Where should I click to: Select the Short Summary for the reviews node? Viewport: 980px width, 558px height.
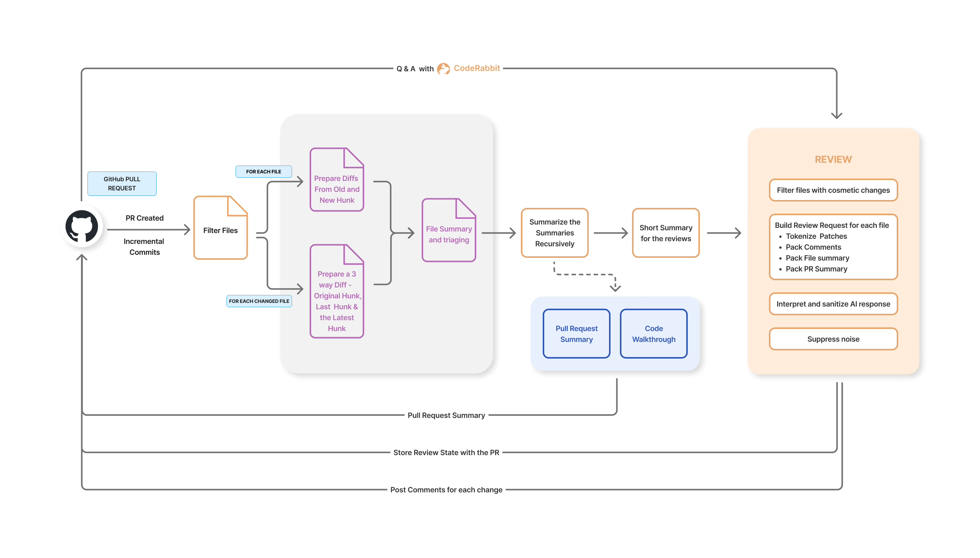tap(665, 233)
